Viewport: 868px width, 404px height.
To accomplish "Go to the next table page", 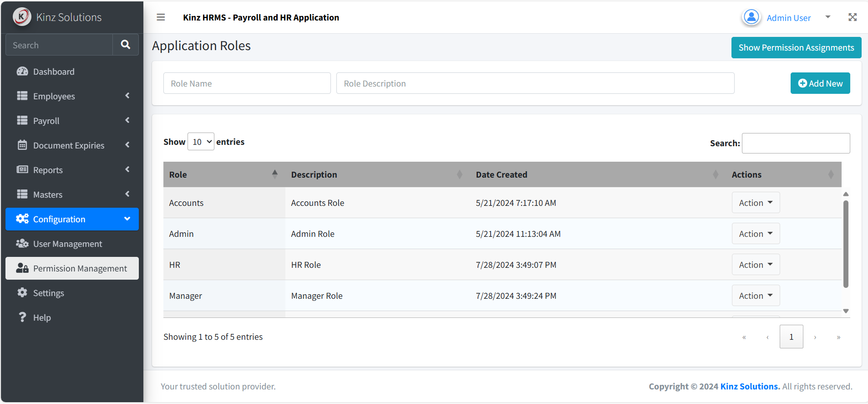I will 815,337.
